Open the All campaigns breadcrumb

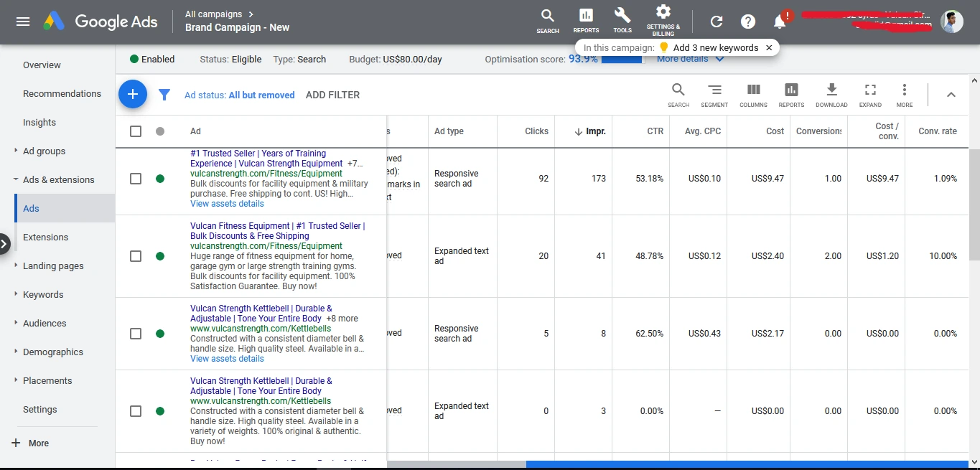[219, 14]
